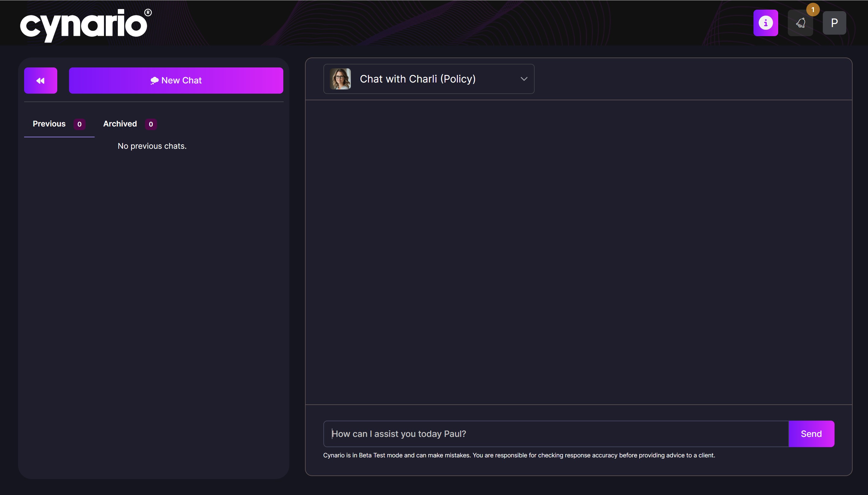
Task: Click Charli's avatar thumbnail
Action: [x=340, y=79]
